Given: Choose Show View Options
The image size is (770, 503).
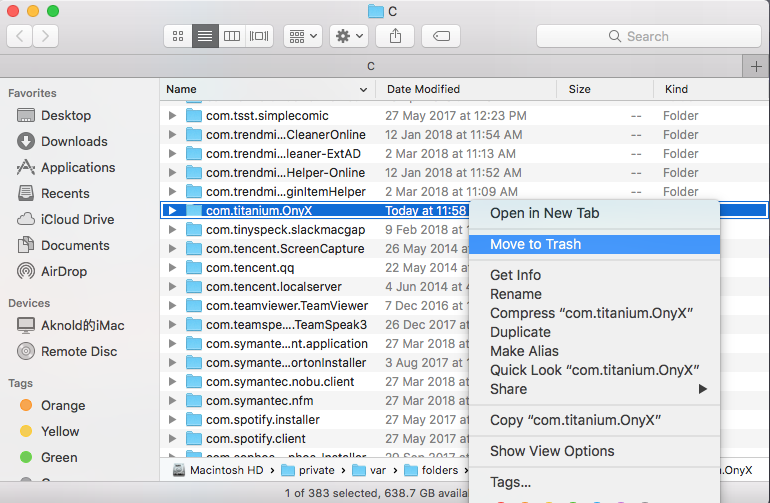Looking at the screenshot, I should click(594, 451).
